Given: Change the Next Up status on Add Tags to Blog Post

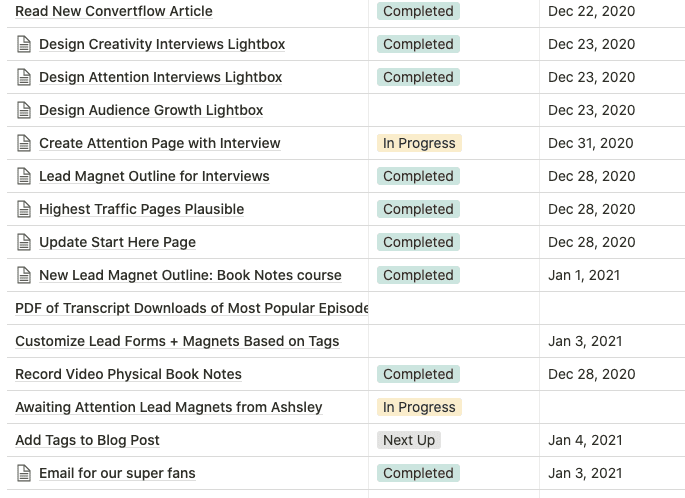Looking at the screenshot, I should click(x=409, y=440).
